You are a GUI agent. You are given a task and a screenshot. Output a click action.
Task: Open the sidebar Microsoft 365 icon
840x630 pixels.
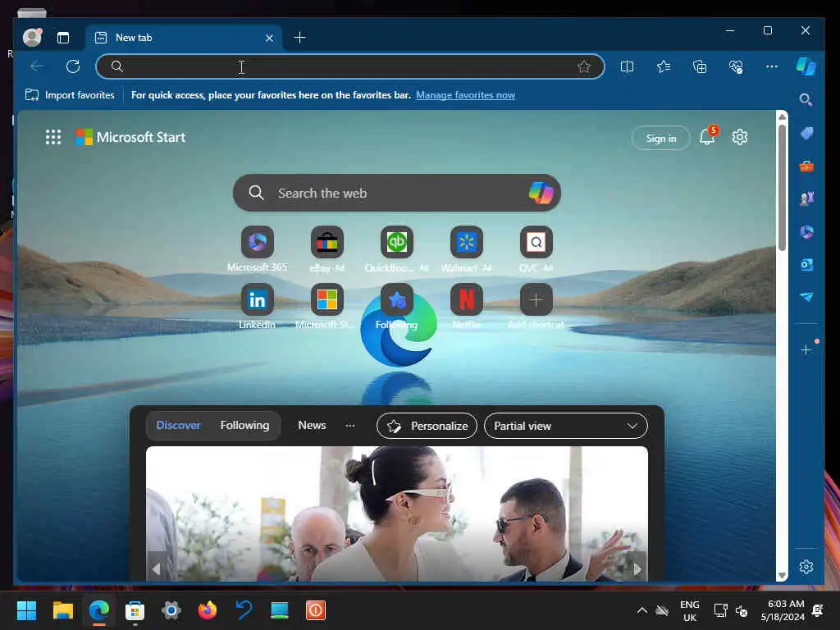(x=806, y=231)
